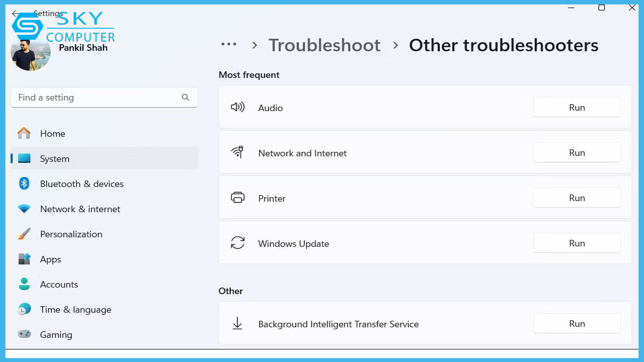The width and height of the screenshot is (644, 362).
Task: Open Home in the sidebar
Action: 104,134
